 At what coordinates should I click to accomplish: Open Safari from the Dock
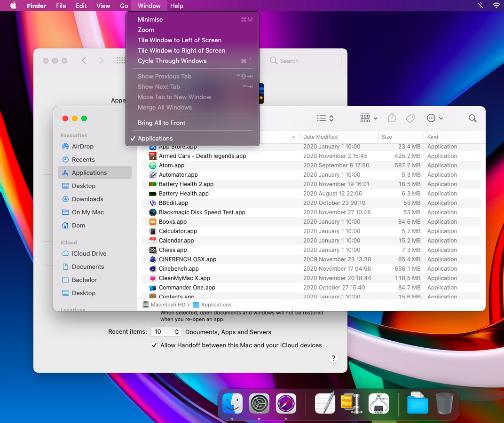pyautogui.click(x=286, y=403)
